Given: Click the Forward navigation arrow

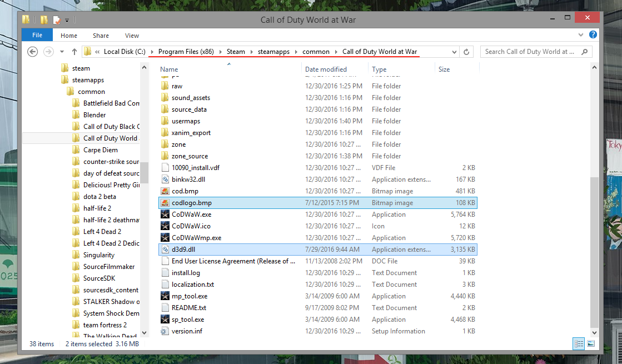Looking at the screenshot, I should pos(48,52).
